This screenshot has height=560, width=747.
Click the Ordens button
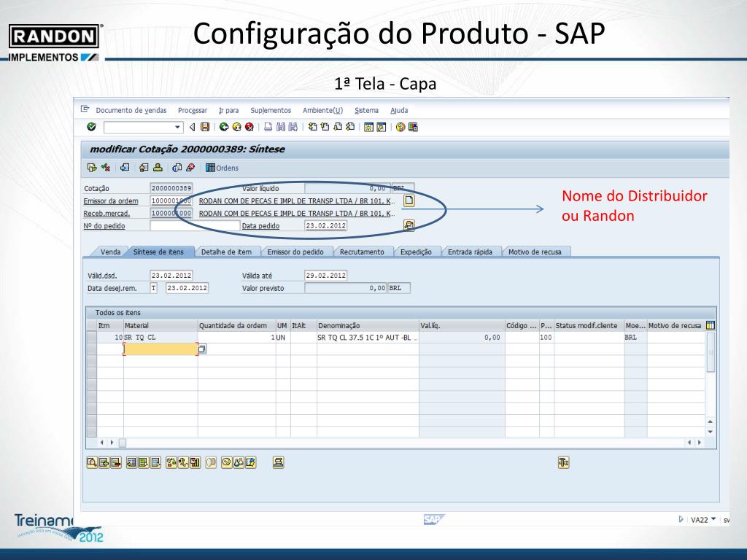click(x=222, y=168)
